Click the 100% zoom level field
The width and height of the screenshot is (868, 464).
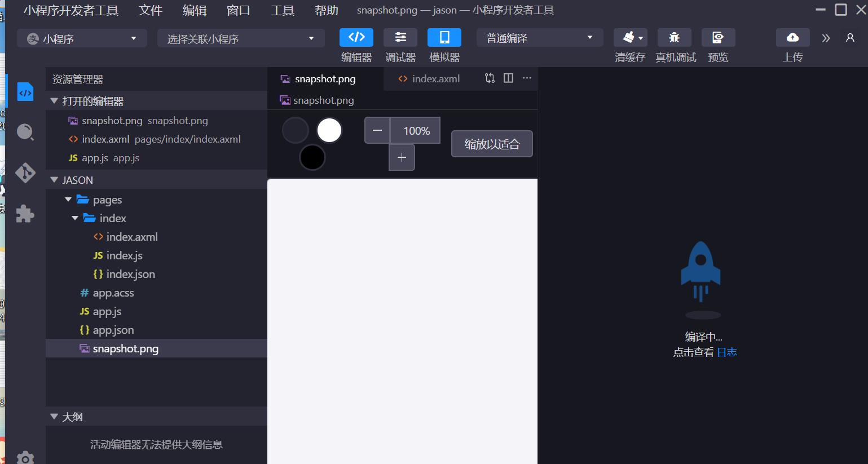point(416,131)
